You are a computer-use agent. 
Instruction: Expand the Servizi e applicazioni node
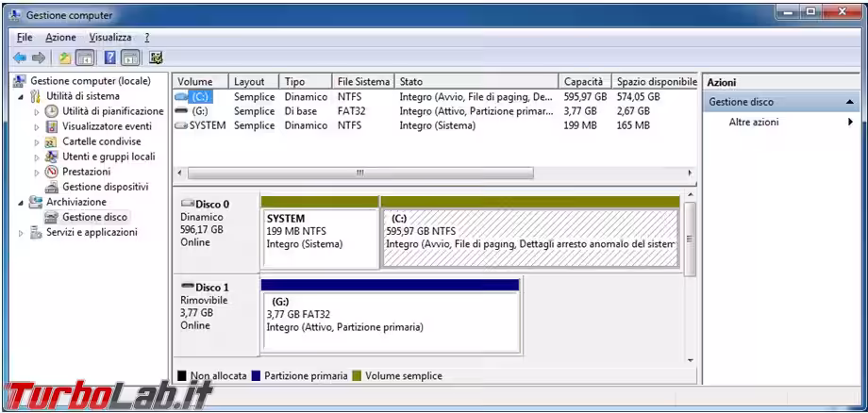click(x=21, y=232)
